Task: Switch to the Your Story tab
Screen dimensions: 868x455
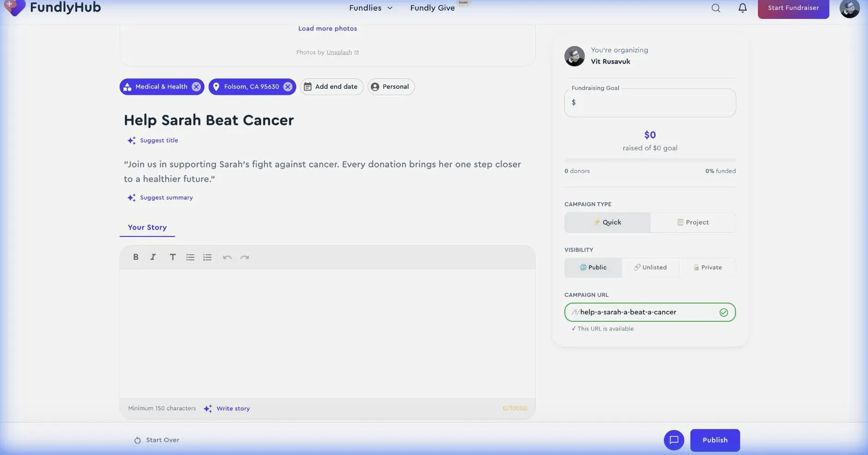Action: pyautogui.click(x=147, y=227)
